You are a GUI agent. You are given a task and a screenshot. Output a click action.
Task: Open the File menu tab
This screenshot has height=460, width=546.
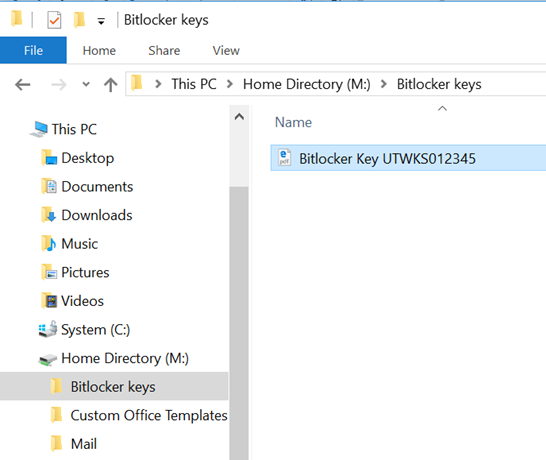click(x=33, y=50)
